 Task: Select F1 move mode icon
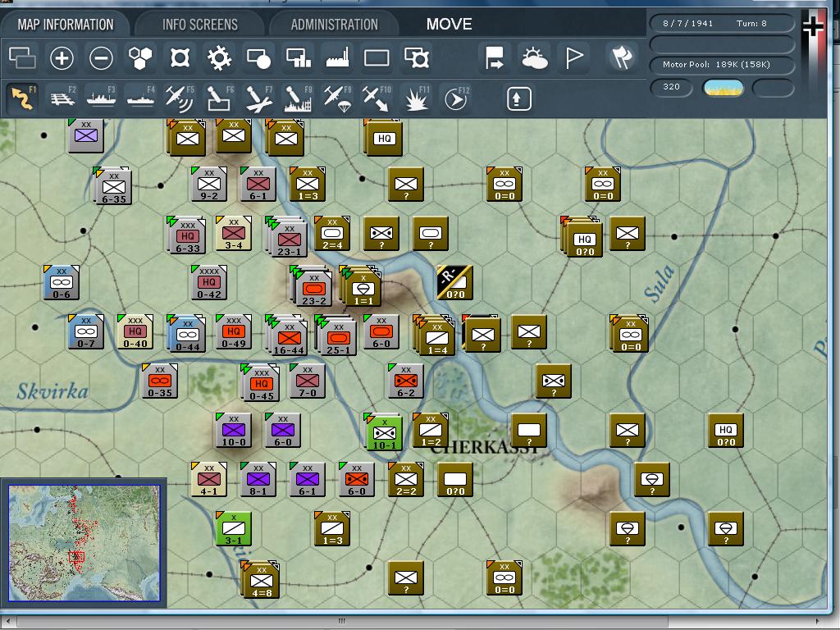click(x=22, y=98)
